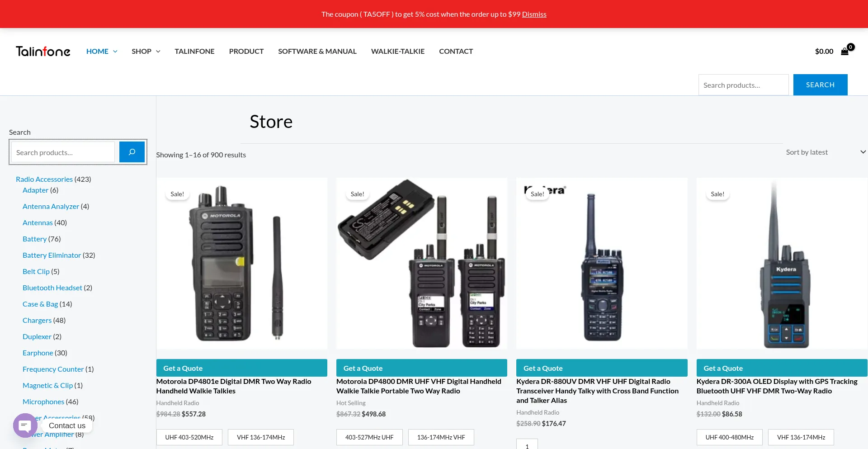Open the Battery Eliminator category
868x449 pixels.
(x=52, y=255)
